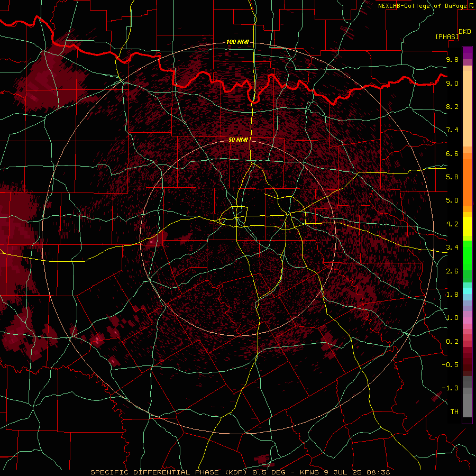Click the 1.8 value on the color scale
The width and height of the screenshot is (476, 476).
pos(452,295)
